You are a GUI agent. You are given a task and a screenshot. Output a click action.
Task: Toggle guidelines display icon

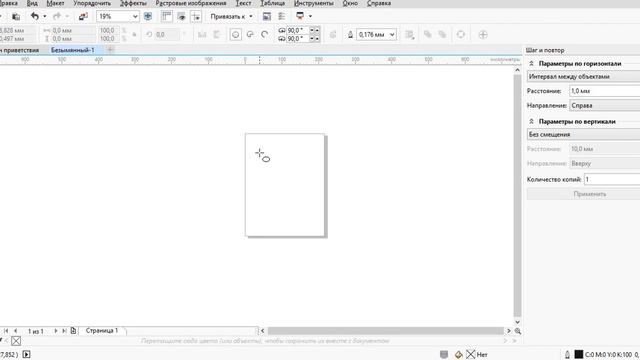(196, 16)
